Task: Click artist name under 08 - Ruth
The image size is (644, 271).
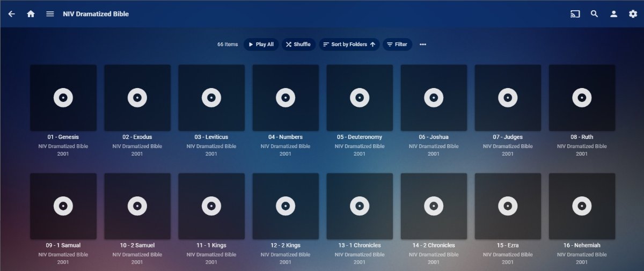Action: [582, 146]
